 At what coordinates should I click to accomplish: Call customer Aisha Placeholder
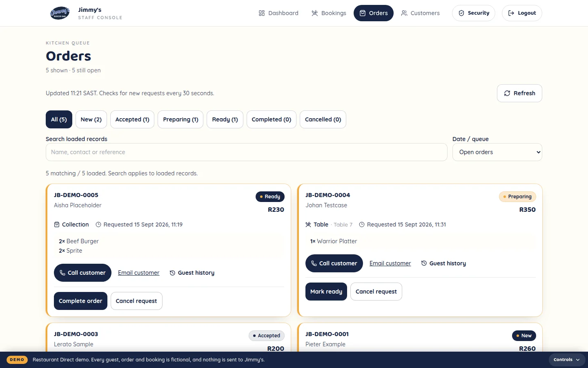click(82, 273)
